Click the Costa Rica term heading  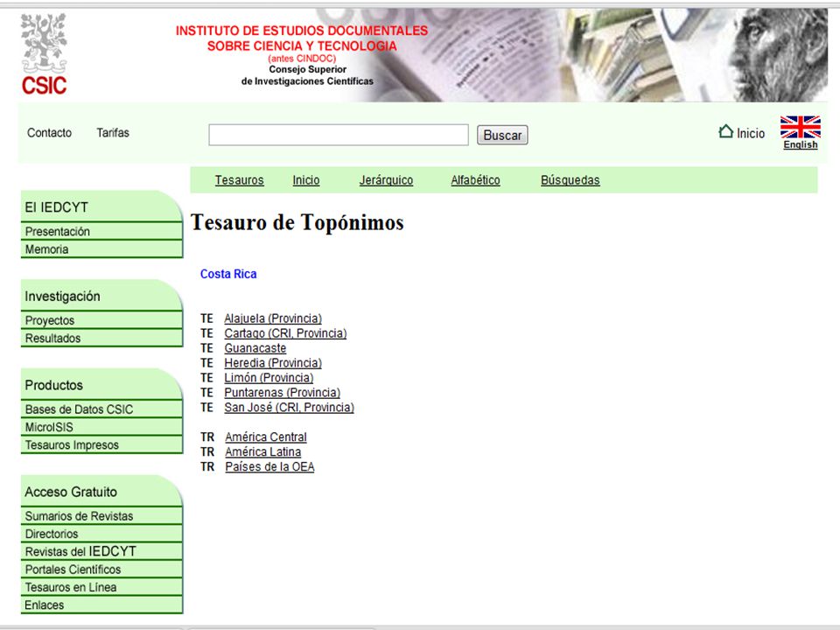(228, 274)
